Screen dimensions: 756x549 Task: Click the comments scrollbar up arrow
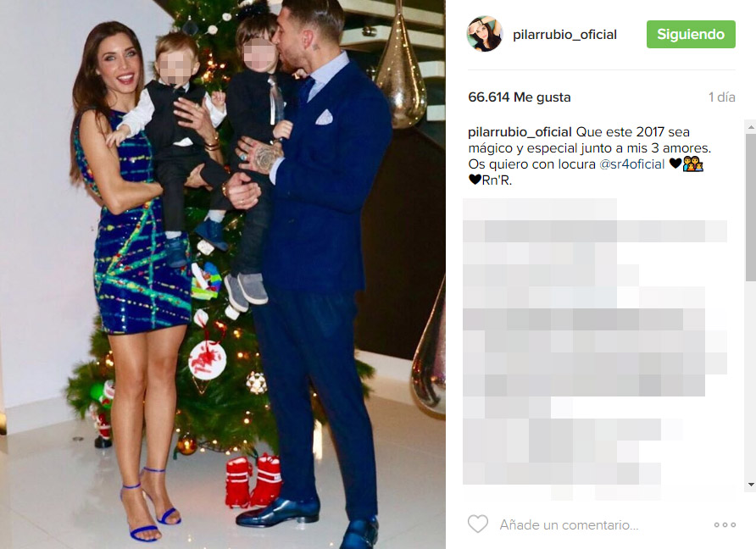751,127
